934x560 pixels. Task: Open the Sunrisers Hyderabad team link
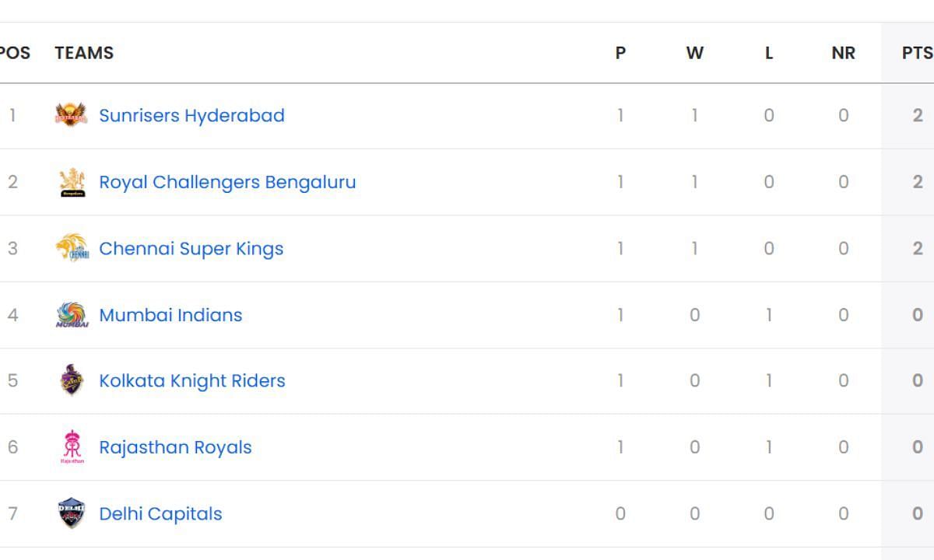(191, 115)
